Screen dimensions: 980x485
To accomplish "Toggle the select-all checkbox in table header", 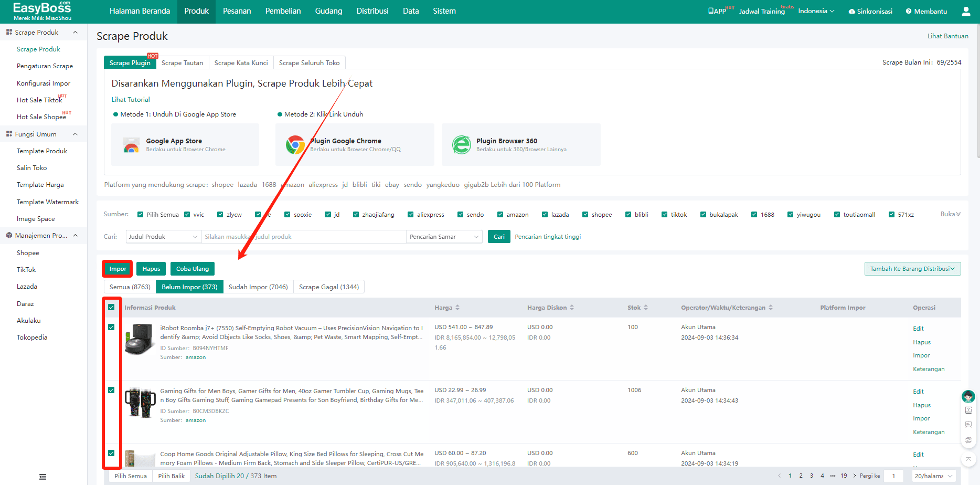I will pos(111,307).
